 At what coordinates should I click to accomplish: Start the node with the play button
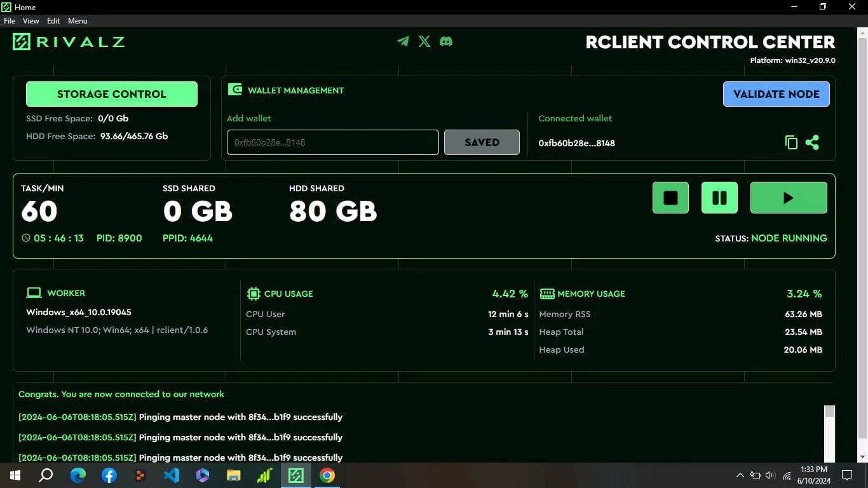tap(789, 198)
